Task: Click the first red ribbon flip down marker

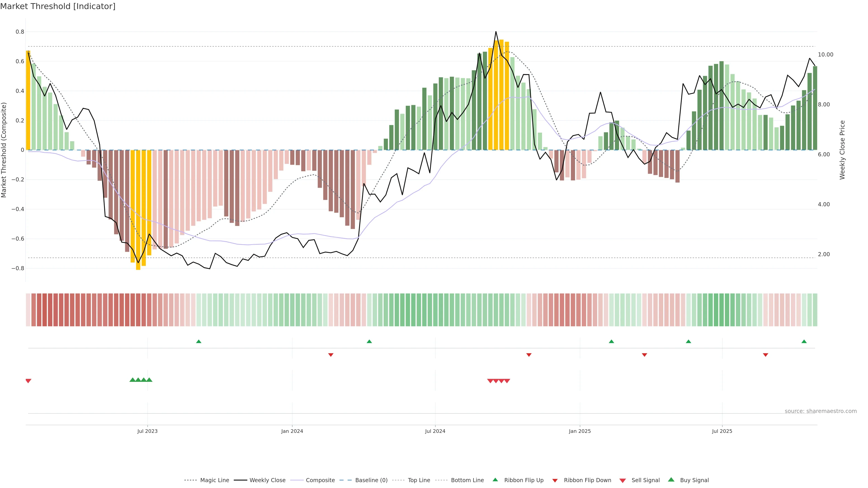Action: [x=330, y=355]
